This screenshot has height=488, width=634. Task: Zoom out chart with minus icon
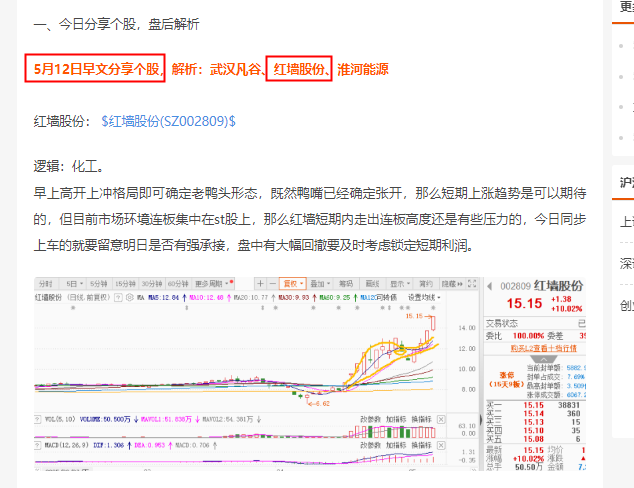273,284
